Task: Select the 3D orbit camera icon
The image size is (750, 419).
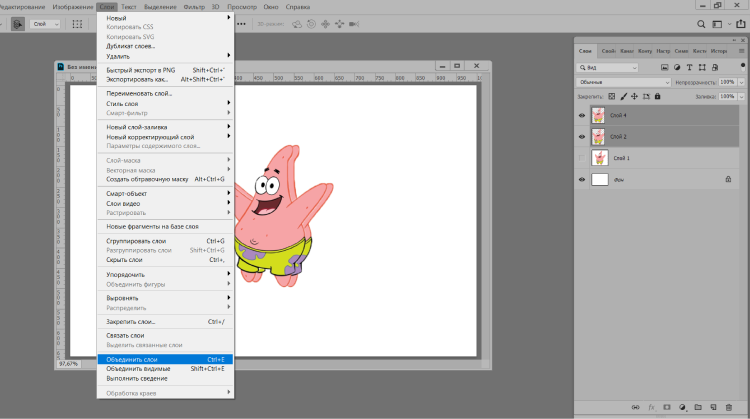Action: pos(297,24)
